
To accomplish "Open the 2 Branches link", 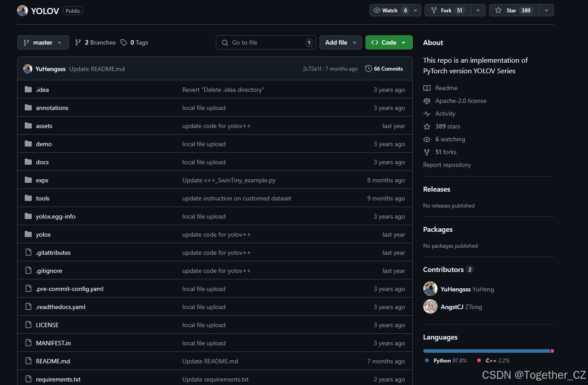I will pyautogui.click(x=95, y=42).
